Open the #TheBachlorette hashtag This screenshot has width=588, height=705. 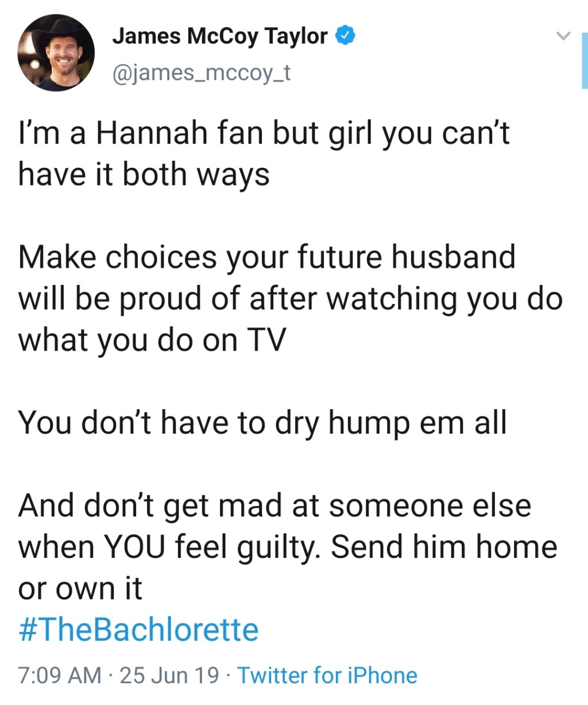click(x=138, y=630)
